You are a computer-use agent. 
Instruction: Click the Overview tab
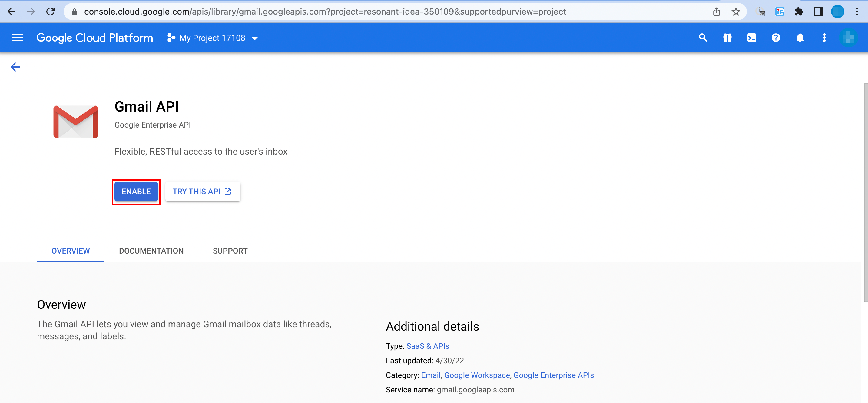coord(71,251)
